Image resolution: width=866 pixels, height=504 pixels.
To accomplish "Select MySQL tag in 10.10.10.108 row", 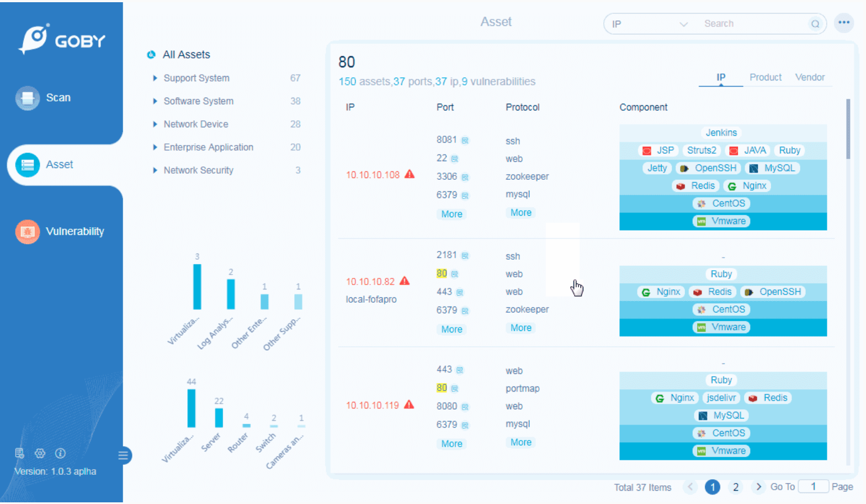I will tap(772, 168).
